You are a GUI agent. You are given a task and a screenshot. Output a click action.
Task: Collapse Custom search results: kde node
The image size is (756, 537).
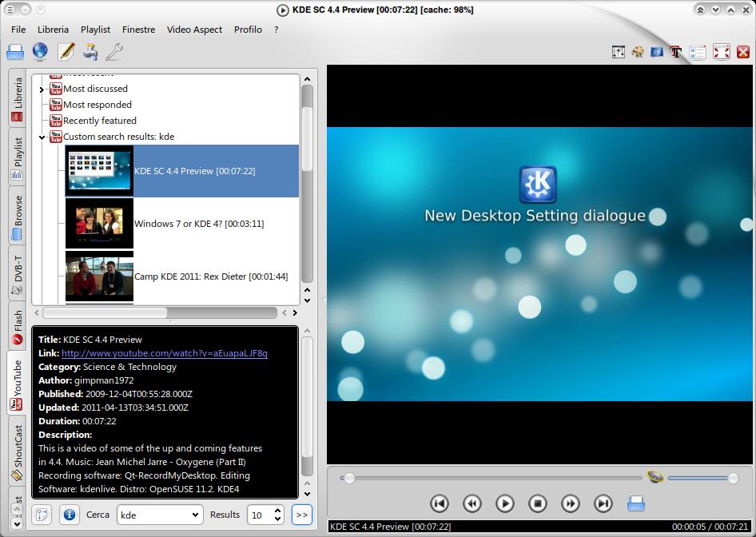(42, 137)
